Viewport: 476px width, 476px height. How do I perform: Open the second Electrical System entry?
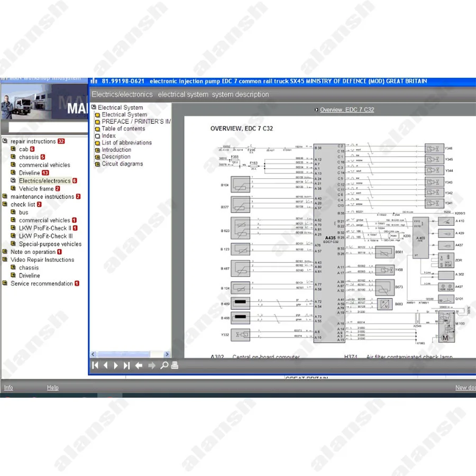[x=124, y=114]
